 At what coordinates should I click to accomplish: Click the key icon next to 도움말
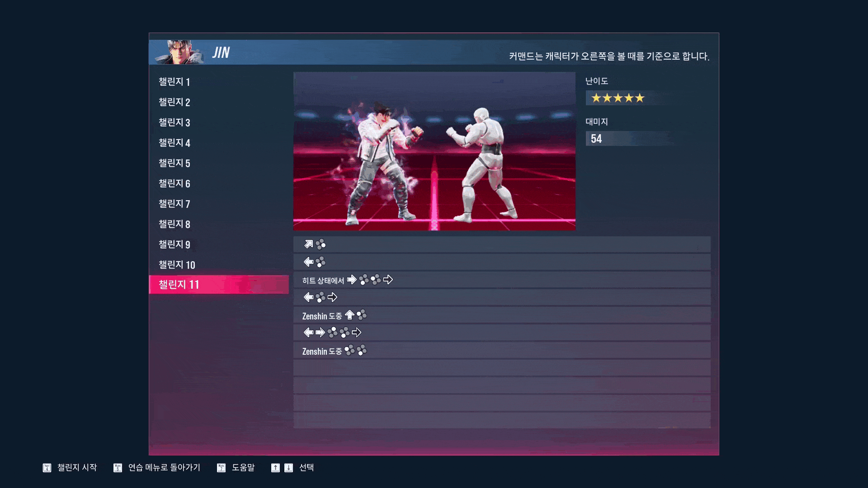[221, 468]
